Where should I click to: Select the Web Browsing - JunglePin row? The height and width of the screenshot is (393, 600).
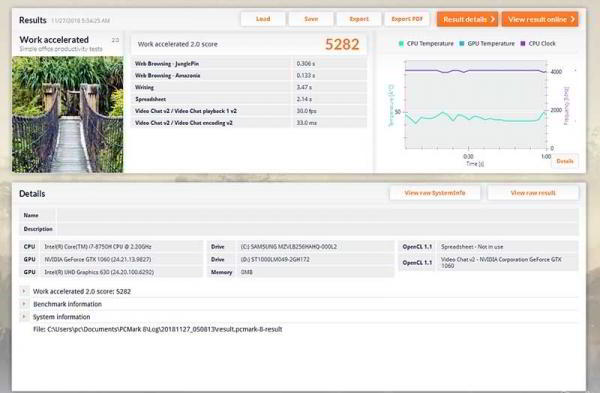pos(249,64)
